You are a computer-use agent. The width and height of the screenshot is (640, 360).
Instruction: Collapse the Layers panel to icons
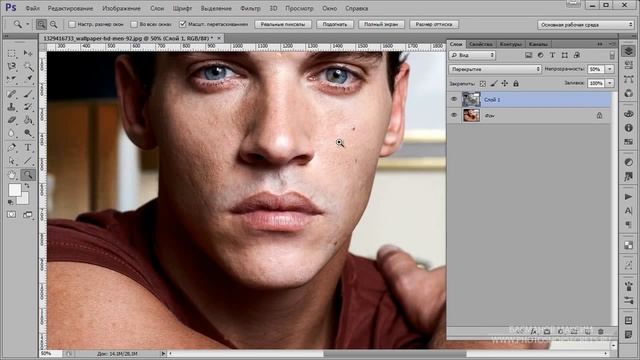600,44
